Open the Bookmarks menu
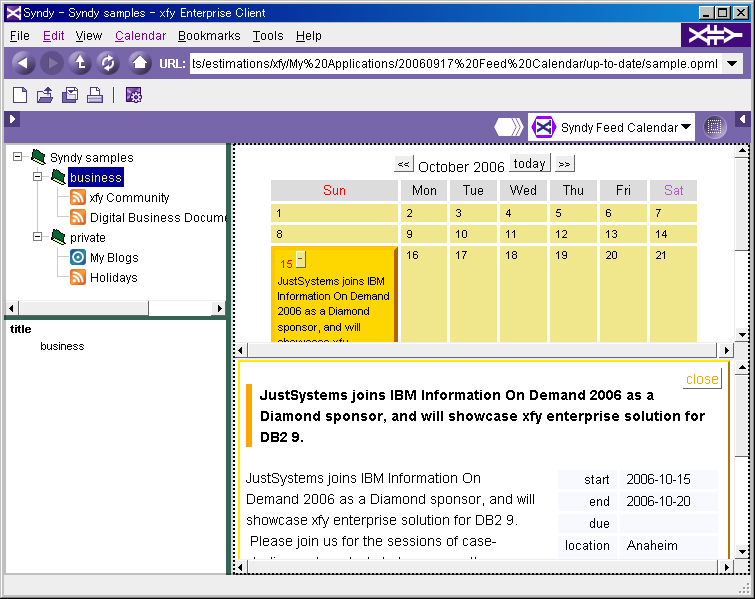The image size is (755, 599). (209, 36)
